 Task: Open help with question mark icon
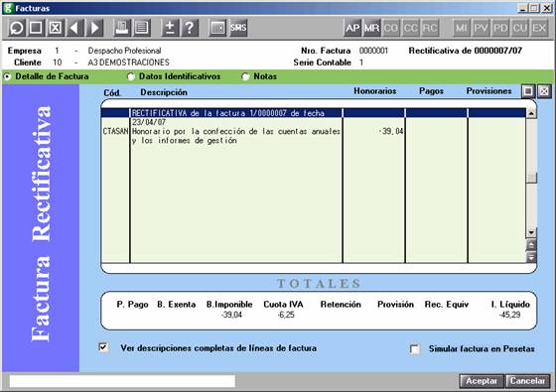[190, 28]
